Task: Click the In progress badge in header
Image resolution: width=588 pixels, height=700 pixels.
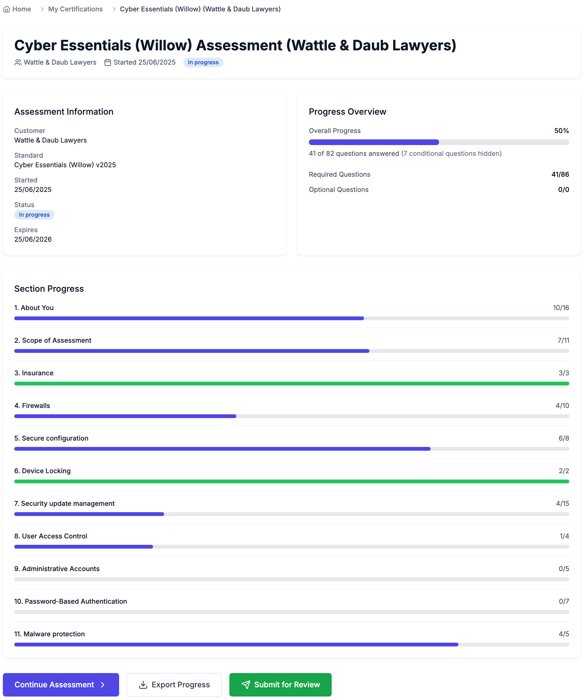Action: (x=203, y=62)
